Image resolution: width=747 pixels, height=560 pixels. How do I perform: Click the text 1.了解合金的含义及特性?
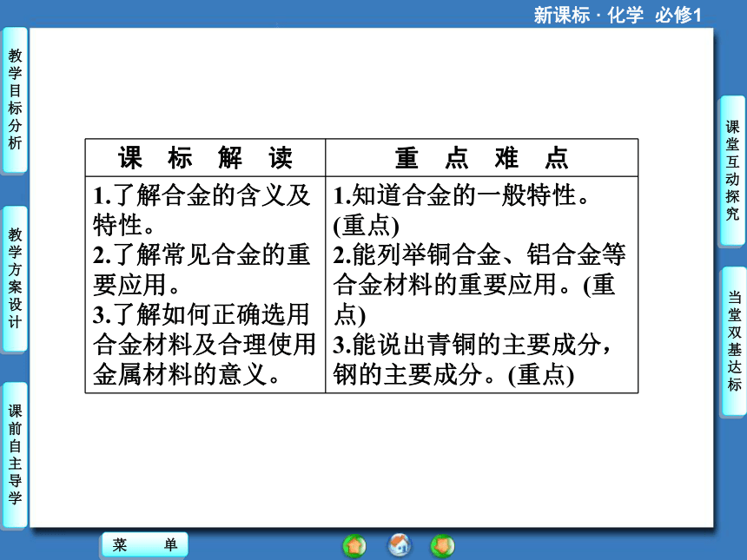tap(202, 210)
